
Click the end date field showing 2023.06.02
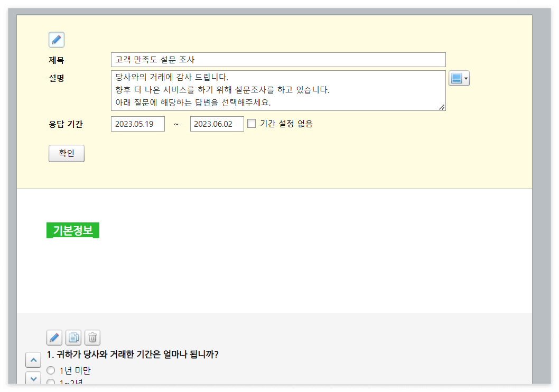click(217, 123)
